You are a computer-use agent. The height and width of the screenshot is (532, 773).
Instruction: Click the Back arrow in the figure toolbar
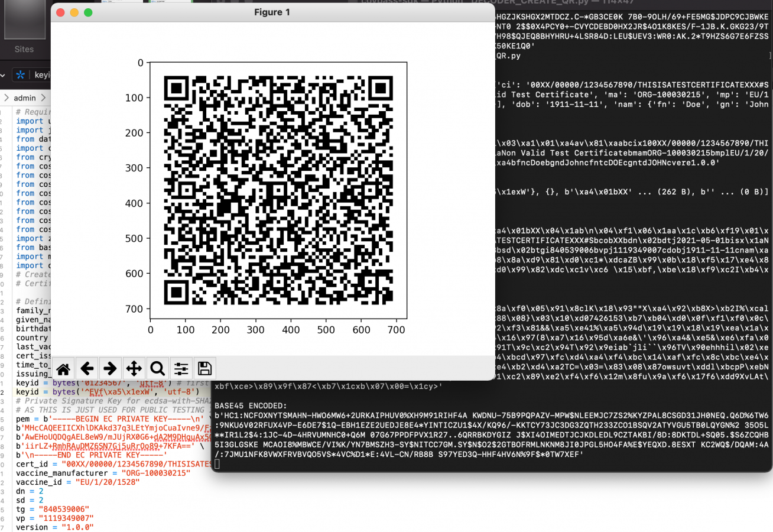[87, 368]
